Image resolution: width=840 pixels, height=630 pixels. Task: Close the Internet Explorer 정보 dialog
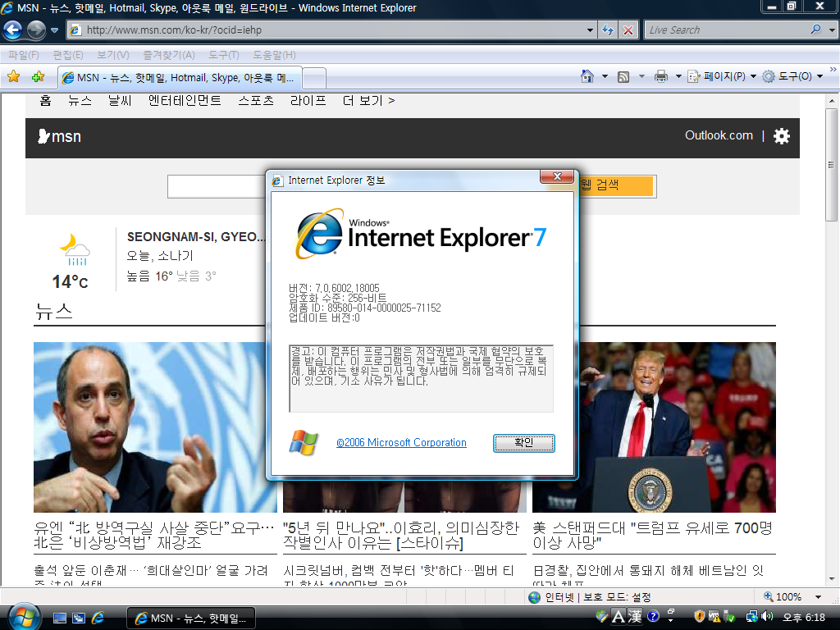(557, 176)
